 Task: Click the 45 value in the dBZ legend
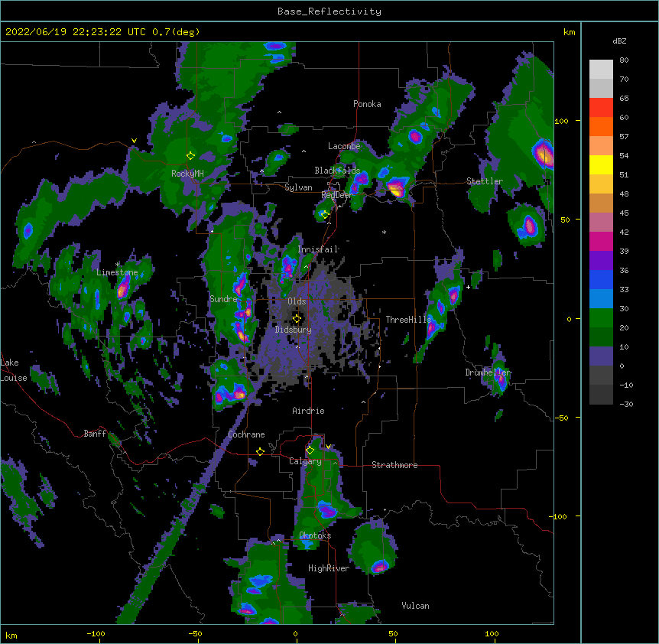click(x=624, y=213)
